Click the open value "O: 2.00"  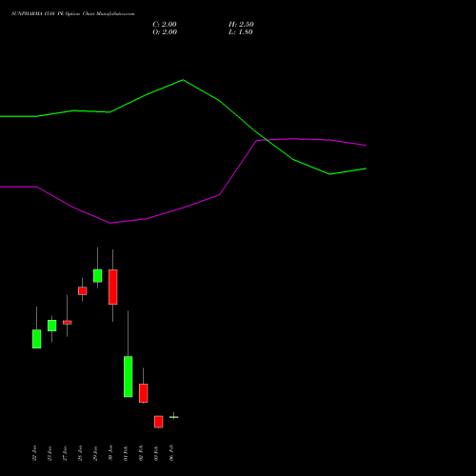click(165, 32)
